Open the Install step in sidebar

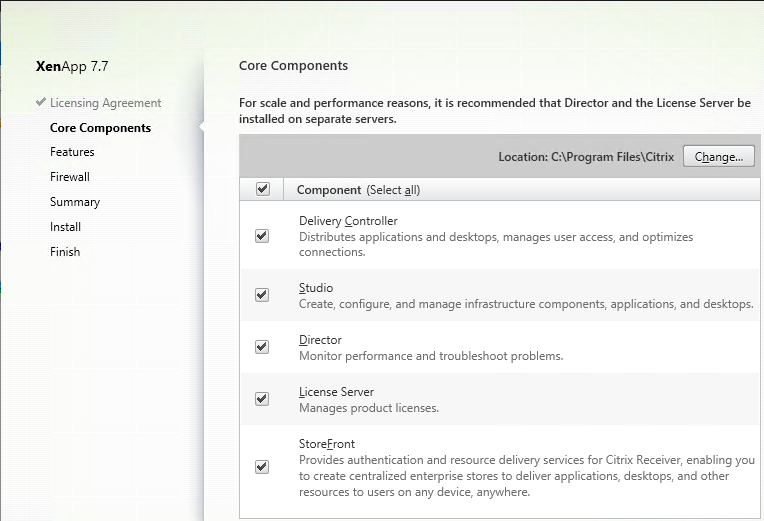(x=65, y=227)
